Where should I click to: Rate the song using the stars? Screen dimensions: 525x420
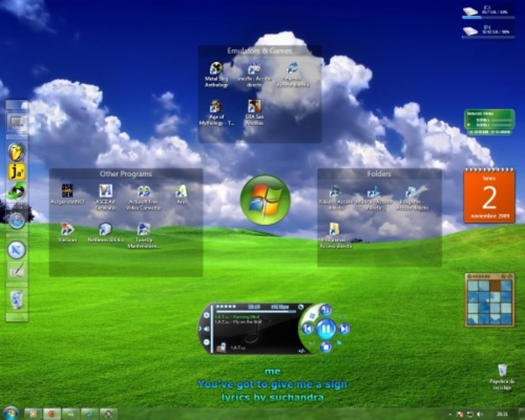226,306
